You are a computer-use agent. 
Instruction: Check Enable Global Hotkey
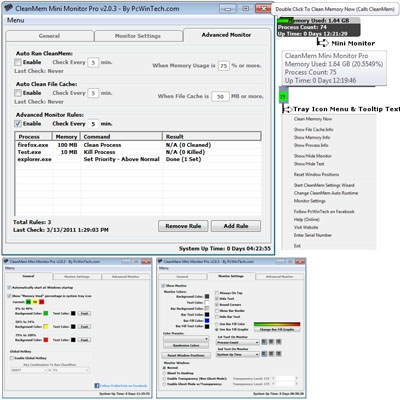(12, 358)
